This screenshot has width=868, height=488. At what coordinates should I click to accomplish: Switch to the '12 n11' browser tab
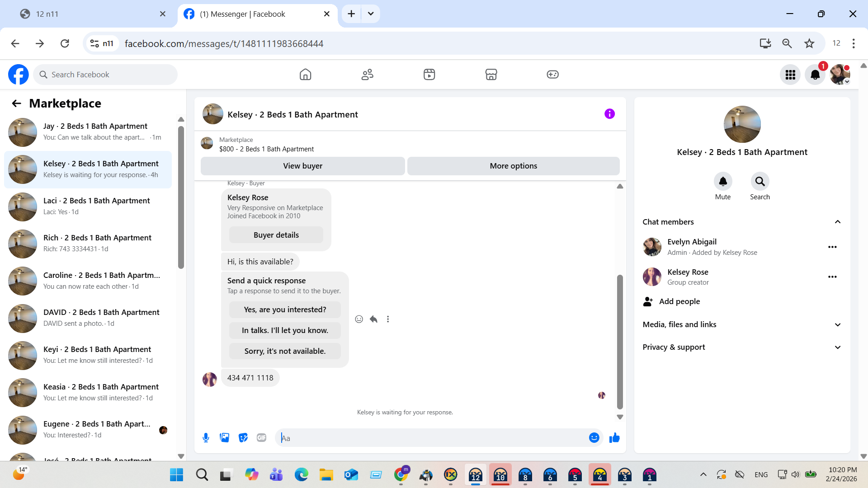point(90,14)
